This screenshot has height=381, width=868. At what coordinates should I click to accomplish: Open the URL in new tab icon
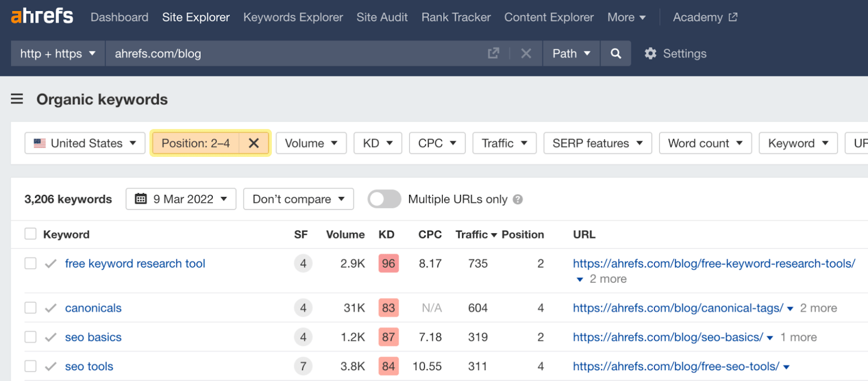[493, 53]
